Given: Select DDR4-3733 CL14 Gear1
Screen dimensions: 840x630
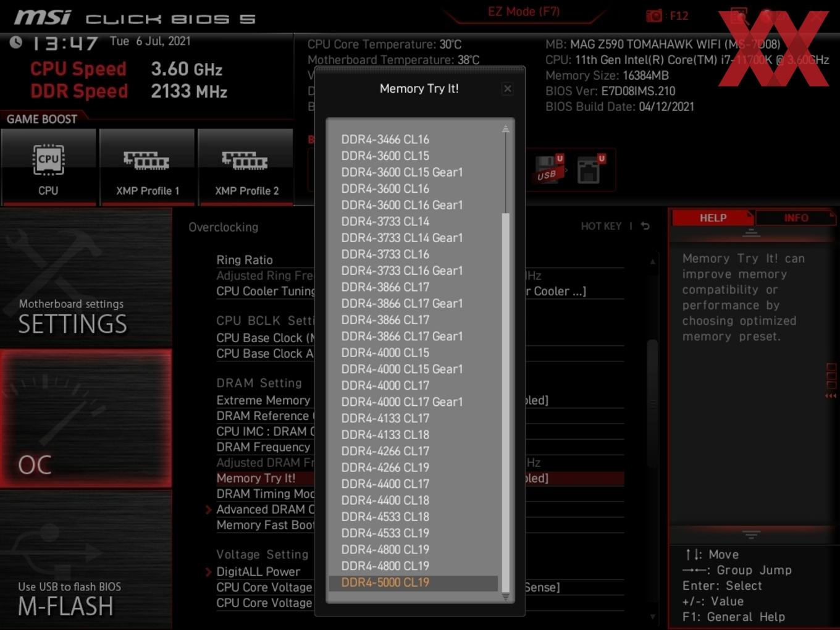Looking at the screenshot, I should (401, 238).
